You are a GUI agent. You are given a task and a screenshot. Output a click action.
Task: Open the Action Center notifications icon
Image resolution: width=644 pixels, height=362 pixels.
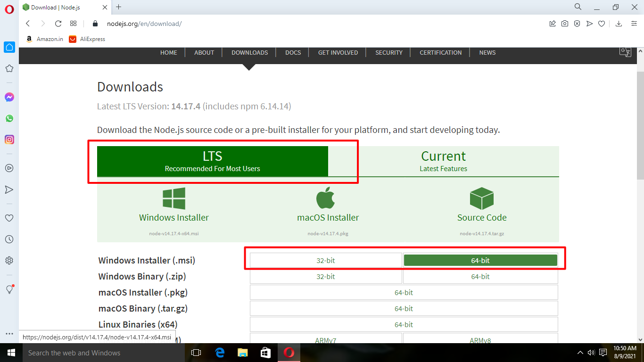pos(603,353)
